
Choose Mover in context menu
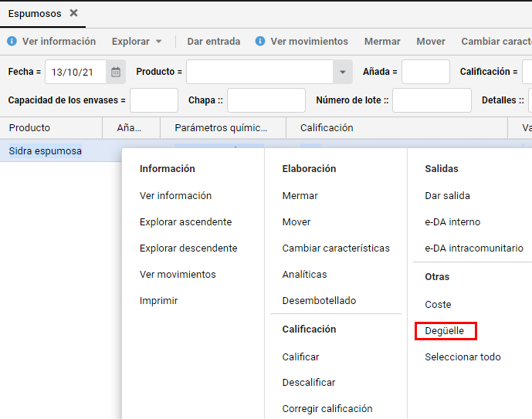tap(296, 221)
